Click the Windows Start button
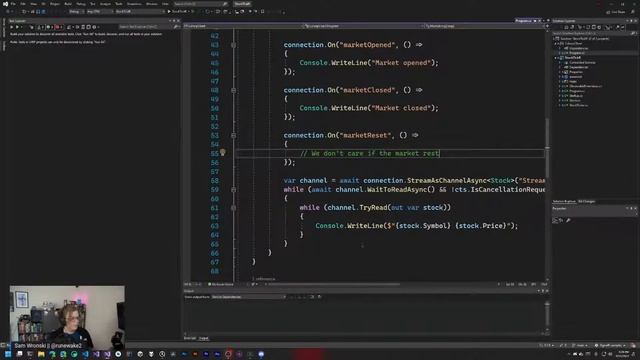This screenshot has width=640, height=360. coord(8,354)
